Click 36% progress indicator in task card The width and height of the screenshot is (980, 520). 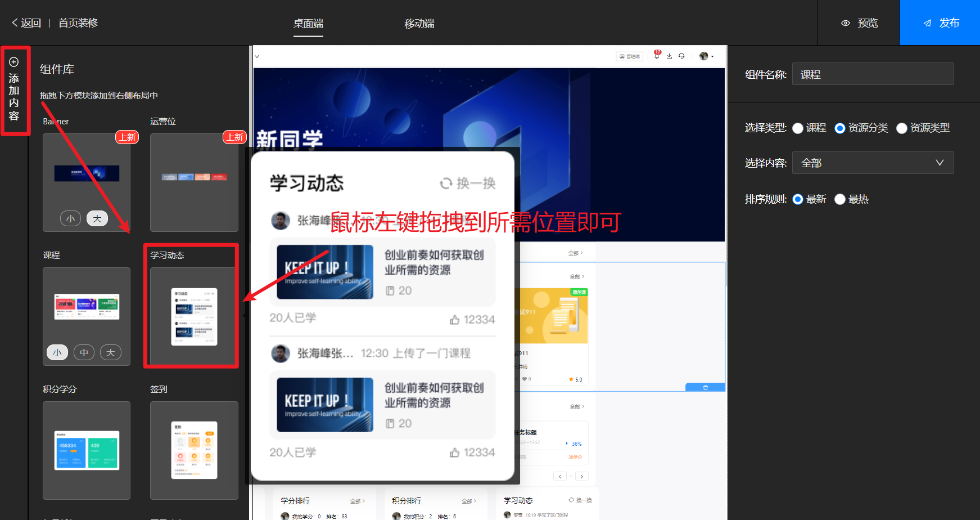pos(574,444)
